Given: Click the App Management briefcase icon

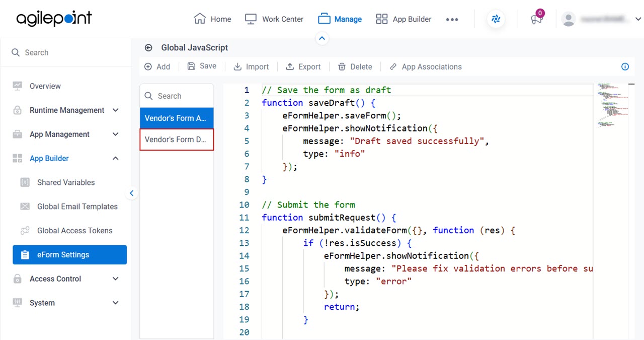Looking at the screenshot, I should tap(18, 134).
